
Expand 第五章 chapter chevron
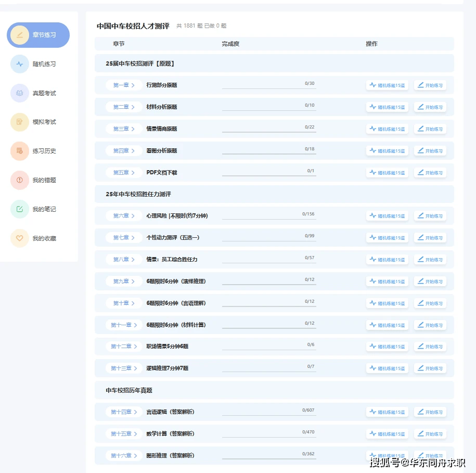point(133,173)
